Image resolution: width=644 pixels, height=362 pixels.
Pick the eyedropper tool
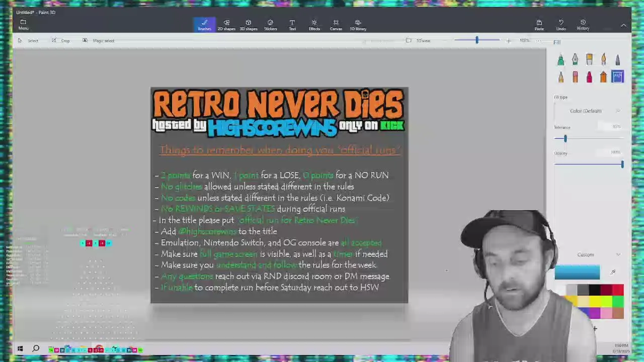613,273
